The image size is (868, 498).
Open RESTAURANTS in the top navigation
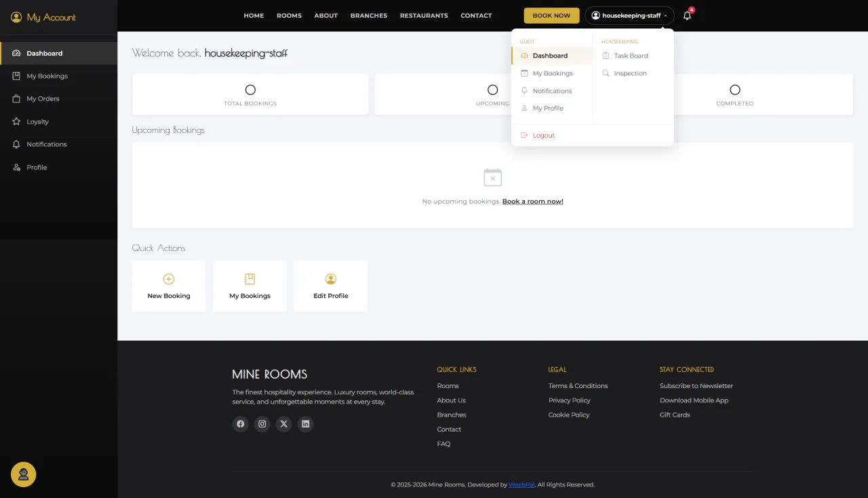point(424,16)
